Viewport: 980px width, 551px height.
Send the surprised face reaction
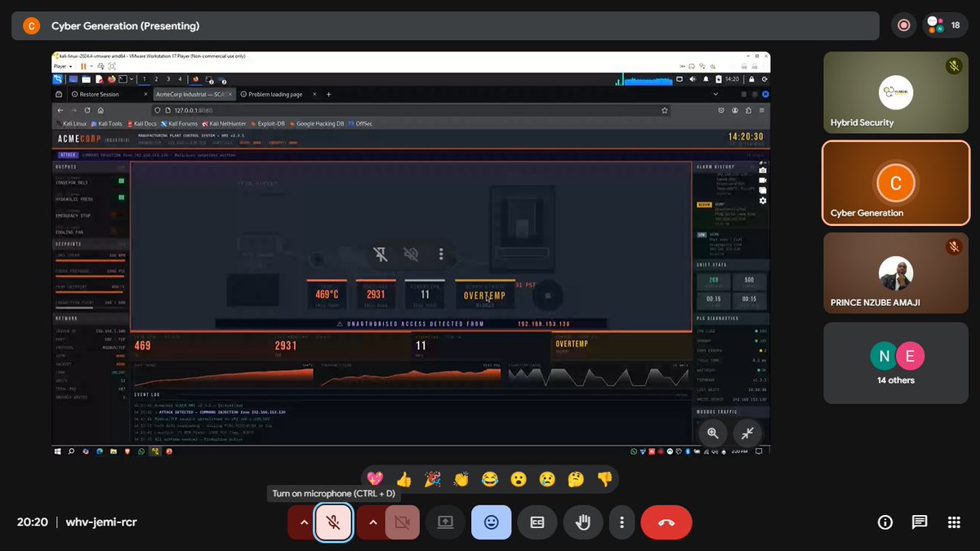coord(518,479)
